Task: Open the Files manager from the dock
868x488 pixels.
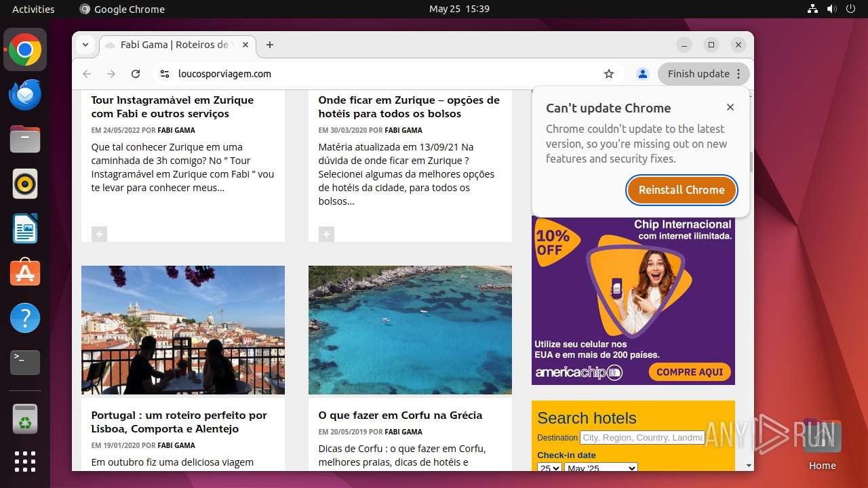Action: pyautogui.click(x=25, y=140)
